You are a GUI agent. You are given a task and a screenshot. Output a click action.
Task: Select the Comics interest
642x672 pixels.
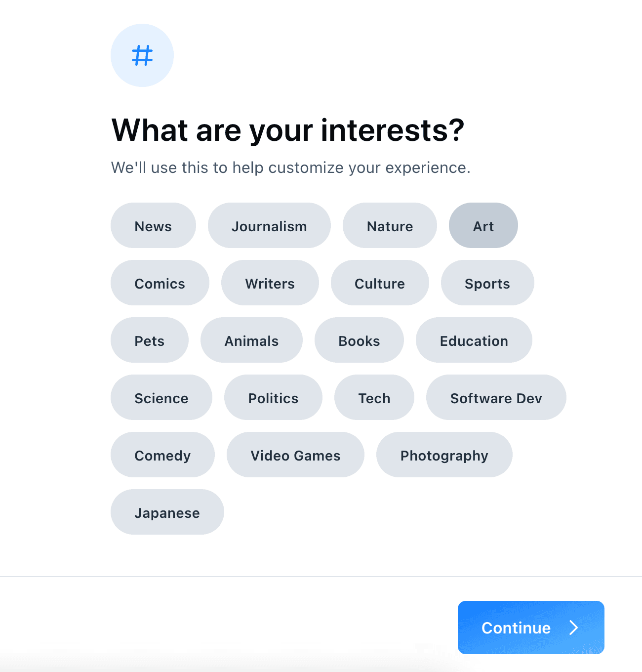pos(160,283)
